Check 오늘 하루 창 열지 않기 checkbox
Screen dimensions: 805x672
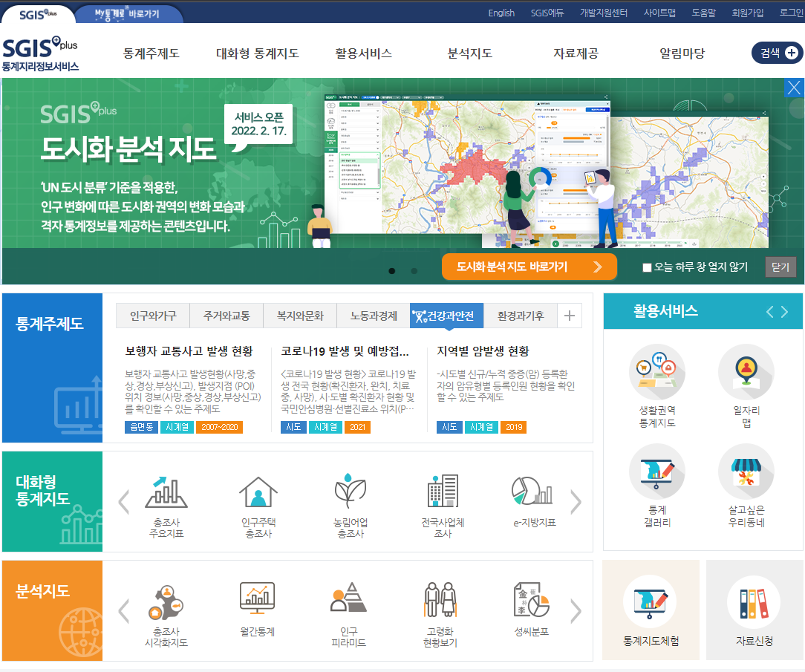647,267
